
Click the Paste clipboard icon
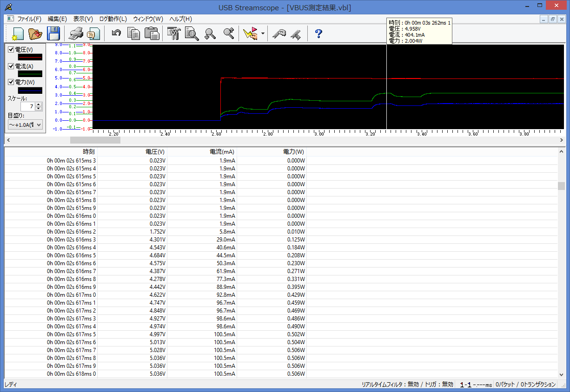point(152,34)
